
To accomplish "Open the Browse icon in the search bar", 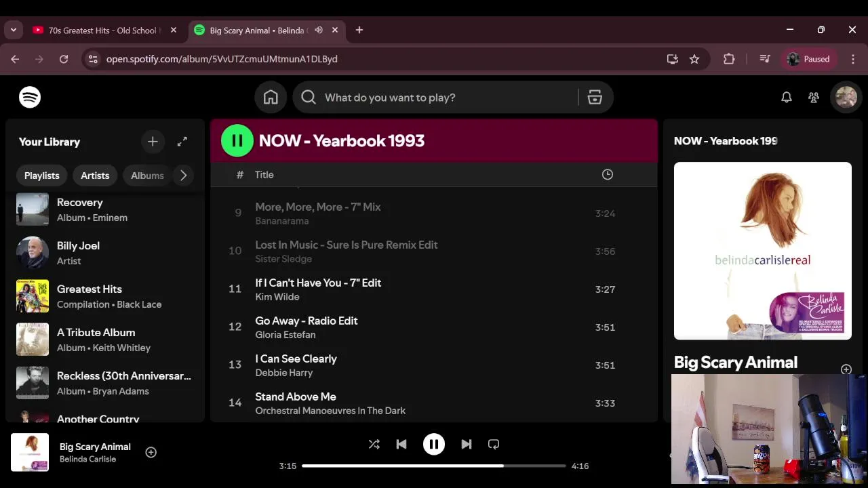I will (595, 98).
